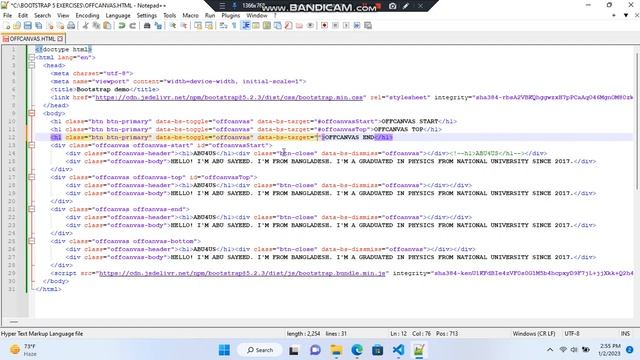Screen dimensions: 640x360
Task: Toggle file Monitoring eye icon
Action: [310, 25]
